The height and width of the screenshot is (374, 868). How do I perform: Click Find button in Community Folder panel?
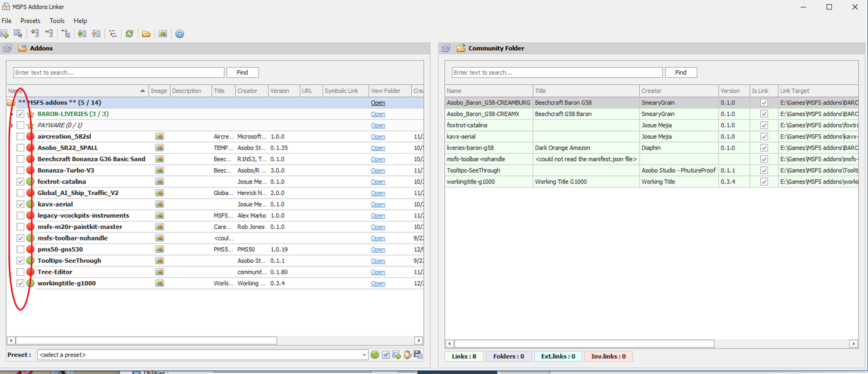681,72
